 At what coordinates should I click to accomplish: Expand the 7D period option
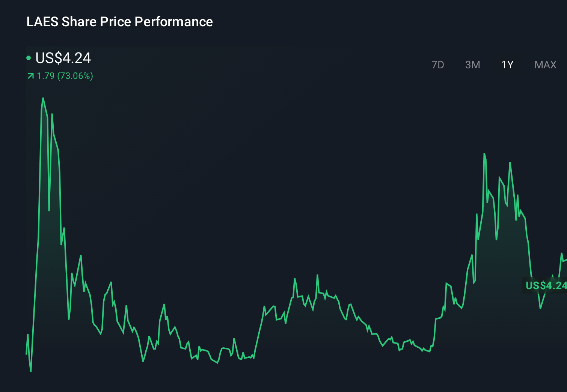[438, 65]
